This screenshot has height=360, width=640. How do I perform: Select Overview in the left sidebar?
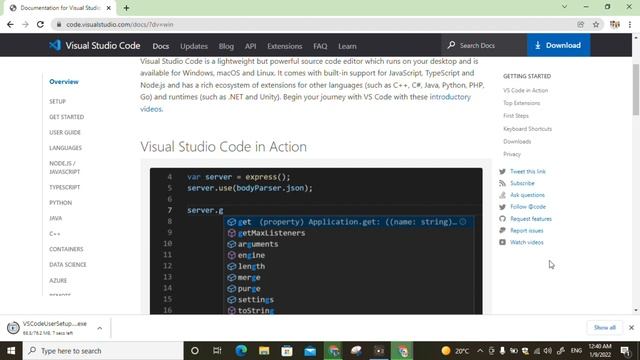click(64, 82)
